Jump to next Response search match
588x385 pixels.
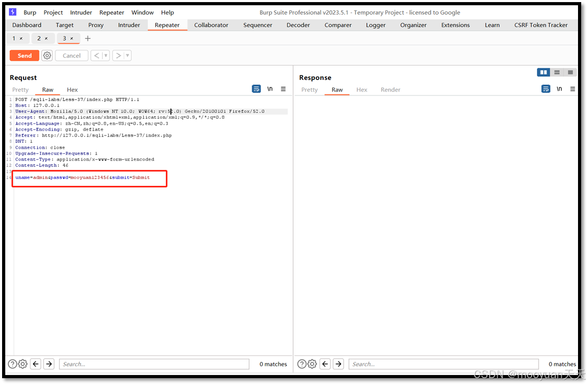338,363
